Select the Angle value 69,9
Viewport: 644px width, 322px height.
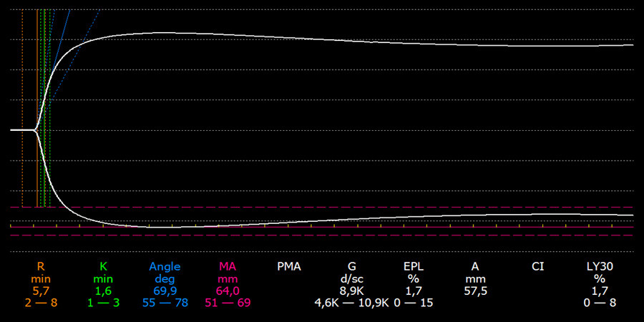165,291
